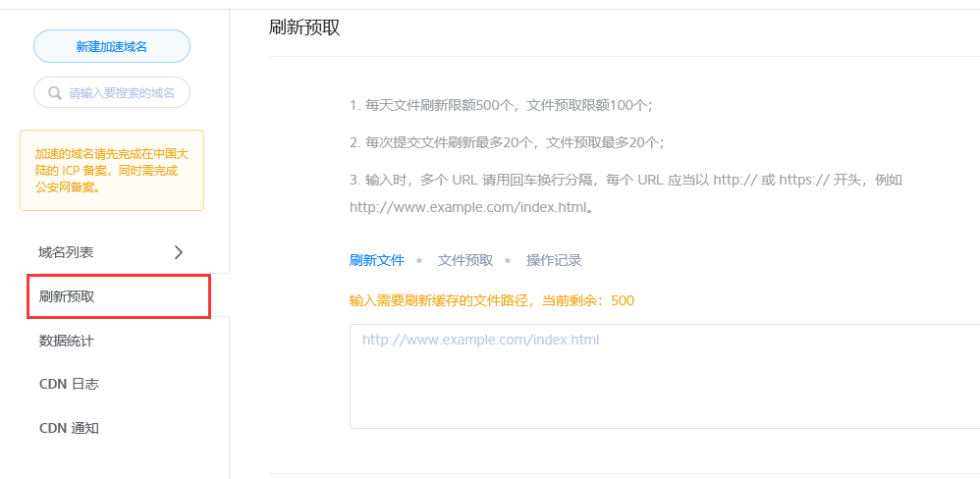Select 刷新预取 in the sidebar
The image size is (980, 479).
(118, 296)
